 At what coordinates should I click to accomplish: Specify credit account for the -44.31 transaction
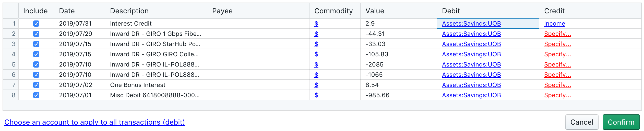(557, 34)
